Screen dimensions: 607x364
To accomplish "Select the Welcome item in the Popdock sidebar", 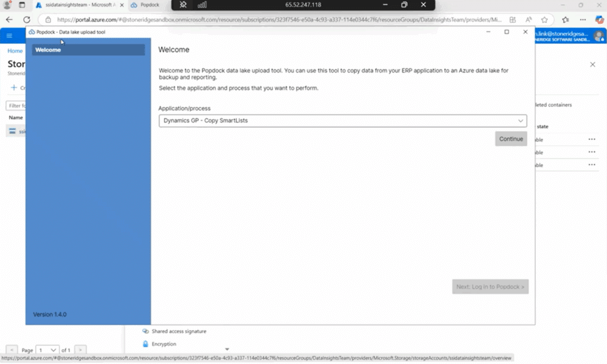I will pos(88,50).
